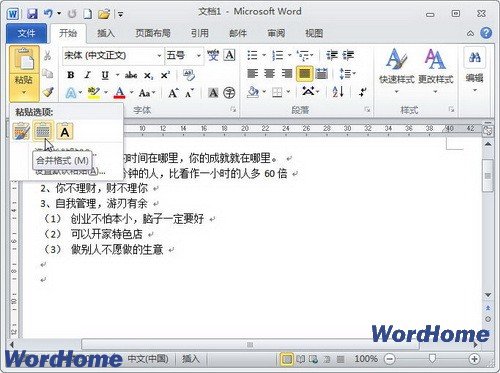The image size is (500, 373).
Task: Open Word Help question mark
Action: tap(486, 33)
